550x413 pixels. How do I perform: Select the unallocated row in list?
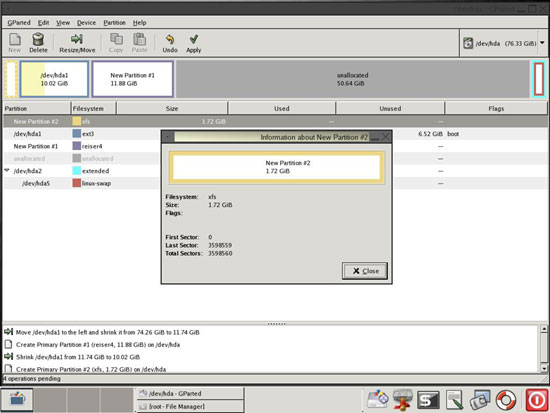[275, 158]
